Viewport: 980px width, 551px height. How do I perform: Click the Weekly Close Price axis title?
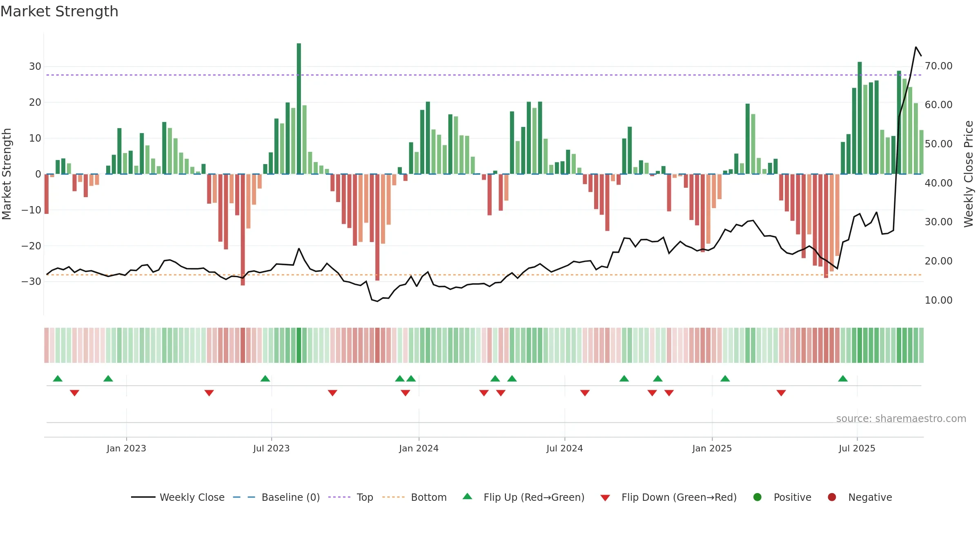click(969, 174)
